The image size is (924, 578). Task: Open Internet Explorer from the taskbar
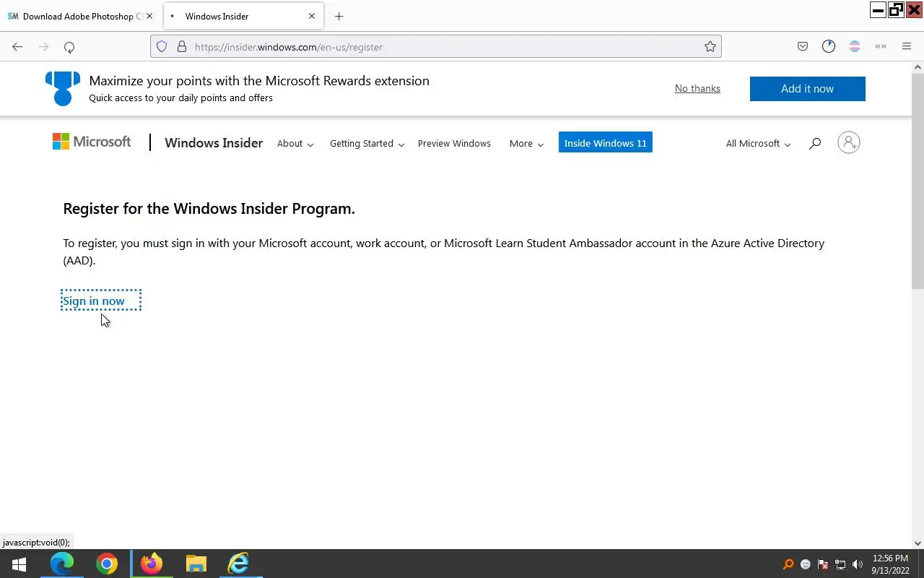(239, 564)
